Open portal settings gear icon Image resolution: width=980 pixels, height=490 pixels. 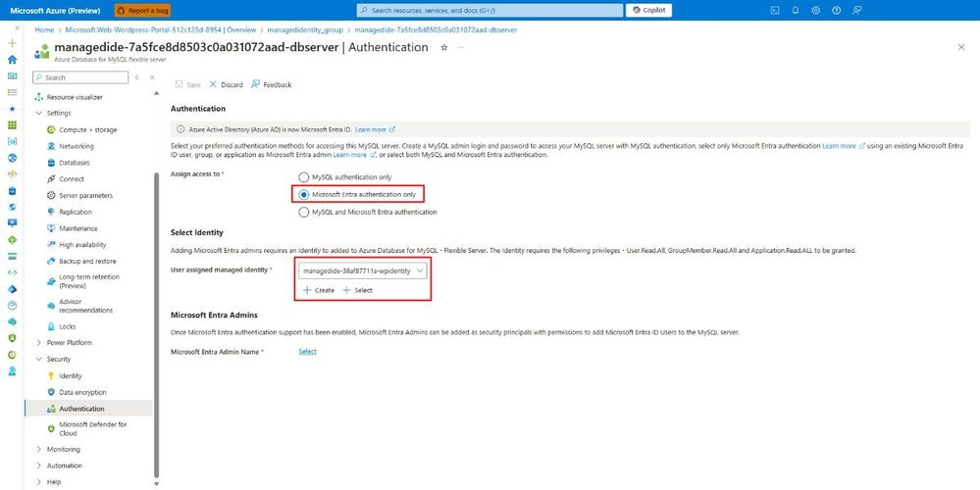pos(815,10)
